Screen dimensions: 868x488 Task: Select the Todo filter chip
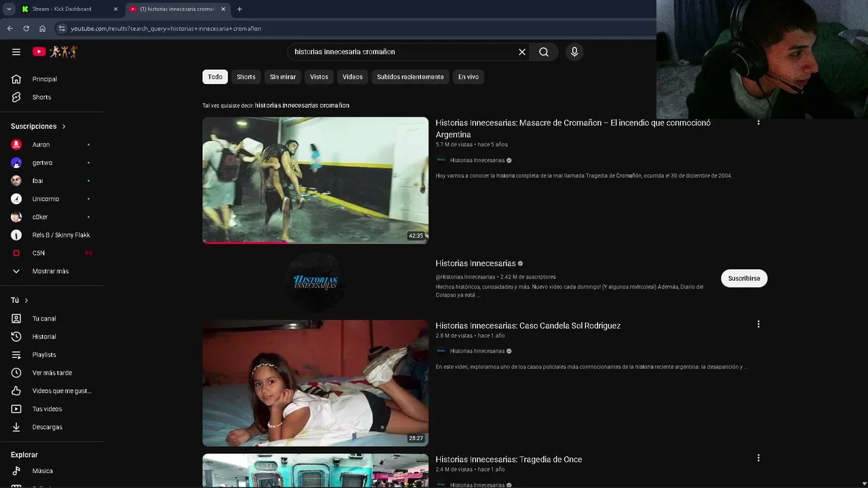pos(215,77)
